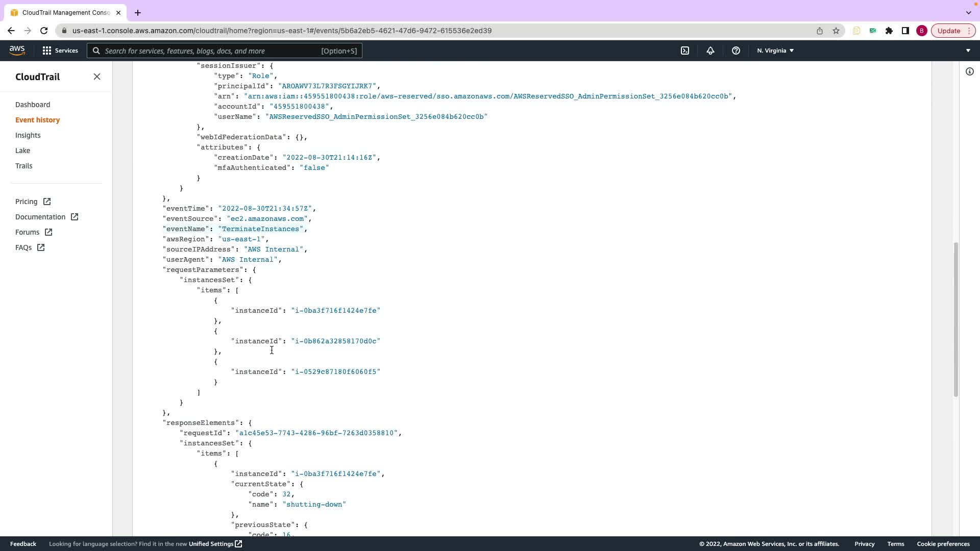Image resolution: width=980 pixels, height=551 pixels.
Task: Expand the N. Virginia region dropdown
Action: 775,51
